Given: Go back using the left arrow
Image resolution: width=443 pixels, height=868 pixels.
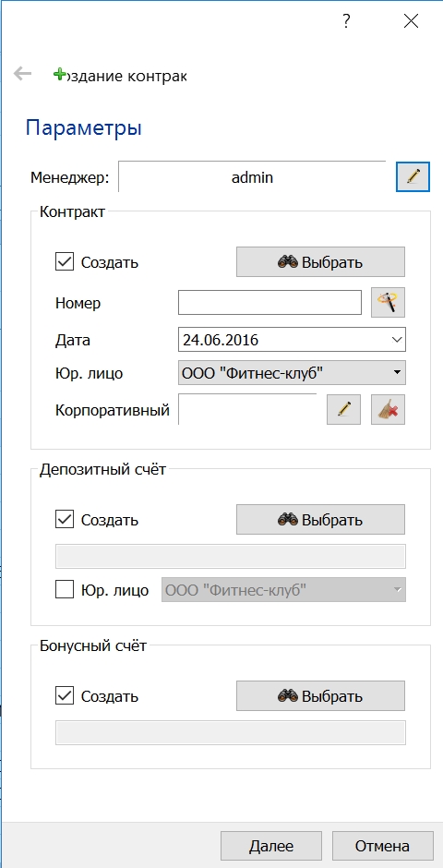Looking at the screenshot, I should (x=23, y=74).
